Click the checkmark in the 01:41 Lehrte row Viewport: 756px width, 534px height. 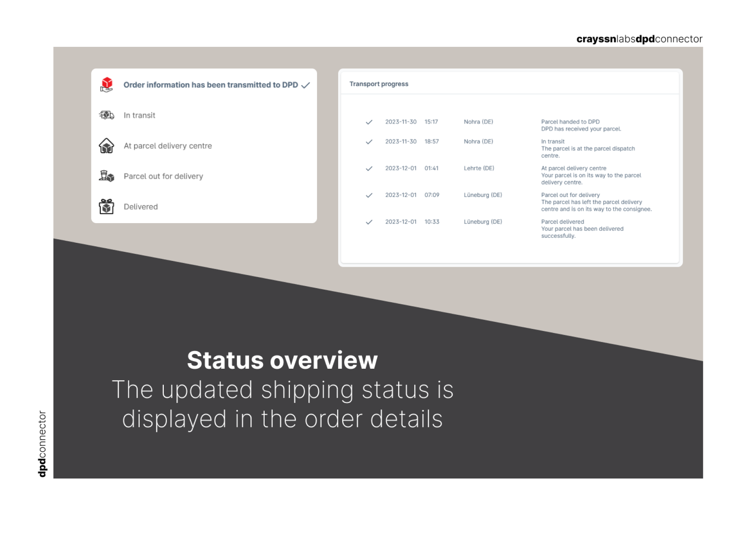(369, 168)
